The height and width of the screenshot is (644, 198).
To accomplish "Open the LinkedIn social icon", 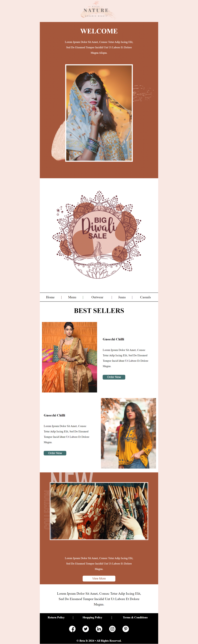I will click(x=99, y=629).
